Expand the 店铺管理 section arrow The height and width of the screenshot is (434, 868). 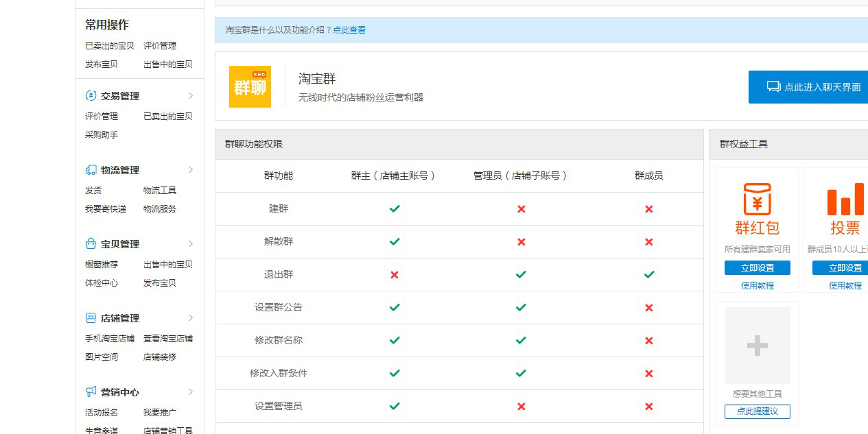(x=191, y=318)
